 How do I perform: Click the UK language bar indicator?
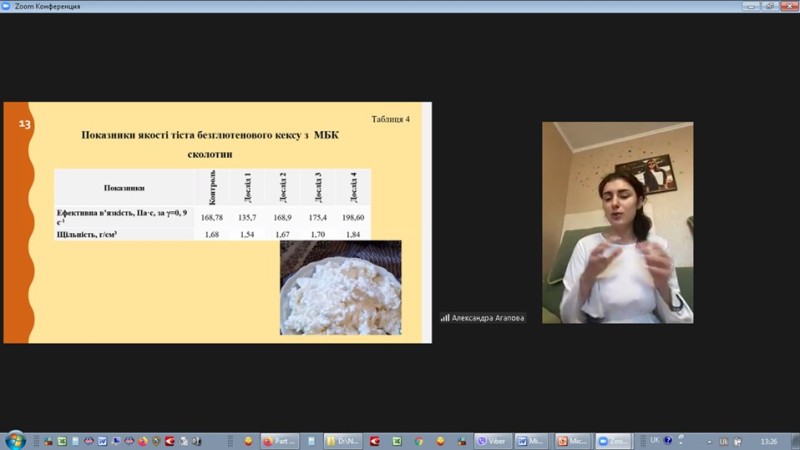tap(655, 440)
